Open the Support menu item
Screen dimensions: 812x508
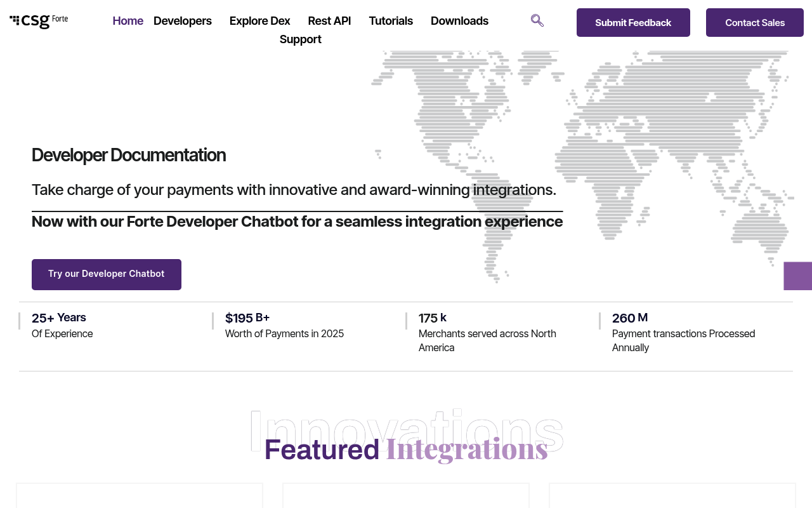[301, 39]
